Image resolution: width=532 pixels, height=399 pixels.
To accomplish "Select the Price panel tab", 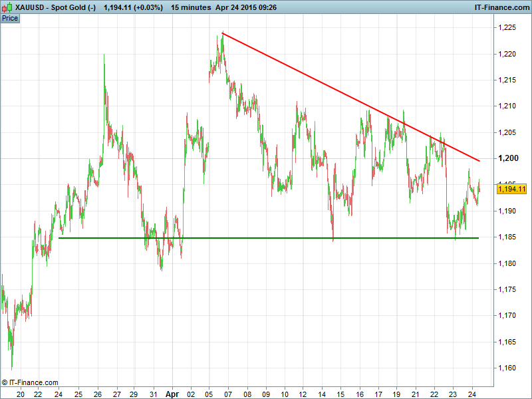I will tap(10, 18).
